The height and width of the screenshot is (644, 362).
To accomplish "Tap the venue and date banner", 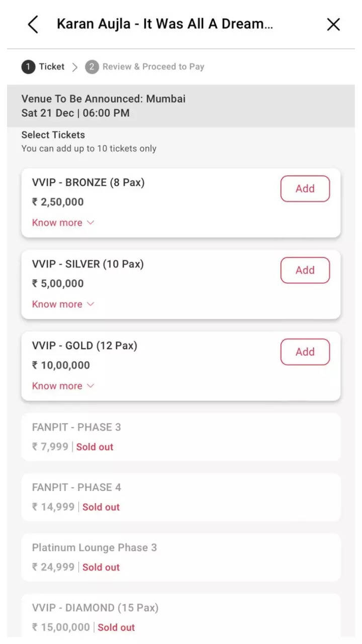I will (x=180, y=106).
